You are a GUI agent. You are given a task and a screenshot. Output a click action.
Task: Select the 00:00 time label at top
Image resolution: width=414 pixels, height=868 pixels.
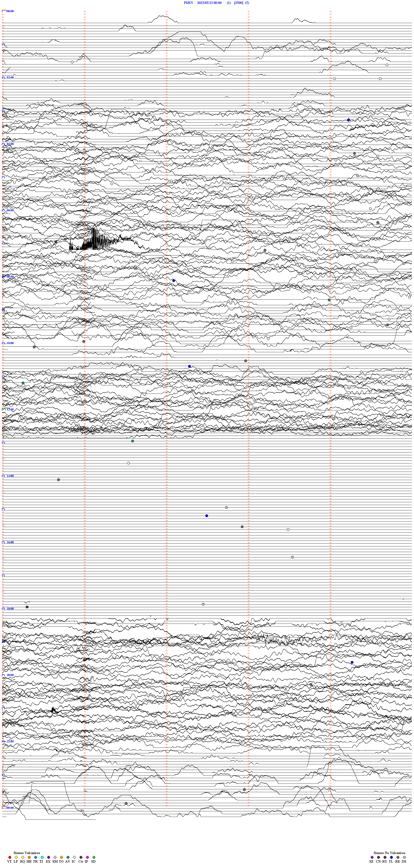(10, 11)
